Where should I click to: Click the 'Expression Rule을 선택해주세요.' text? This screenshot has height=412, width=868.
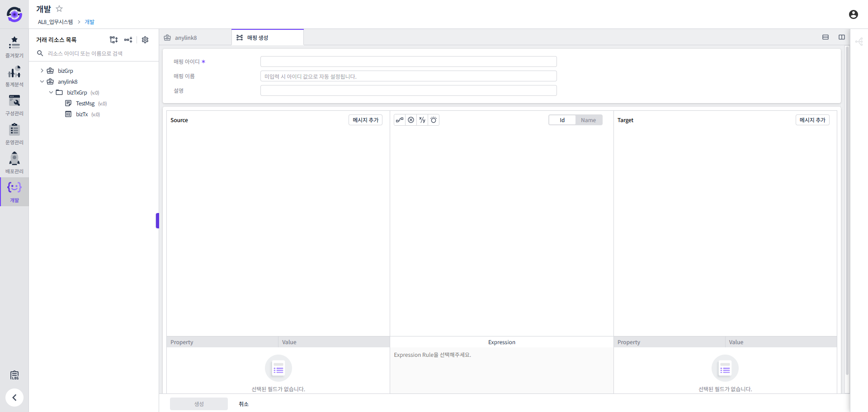point(432,355)
